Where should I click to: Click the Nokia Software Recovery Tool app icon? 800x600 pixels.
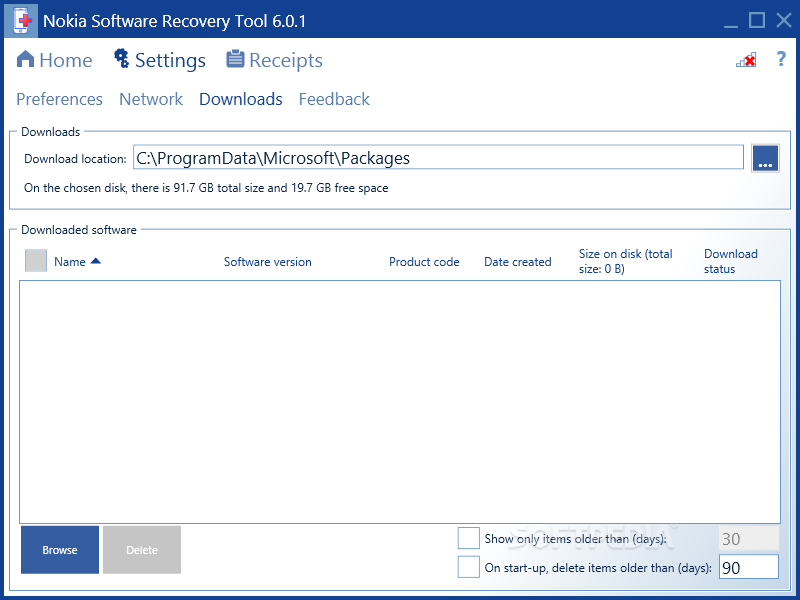click(x=21, y=20)
